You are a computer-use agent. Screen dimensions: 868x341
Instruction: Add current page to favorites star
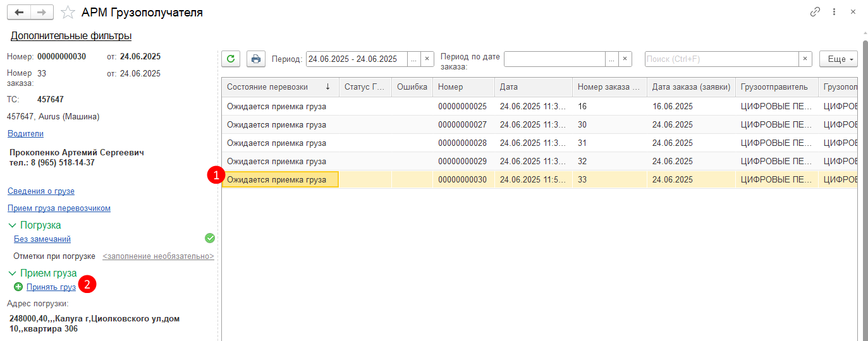click(x=68, y=13)
